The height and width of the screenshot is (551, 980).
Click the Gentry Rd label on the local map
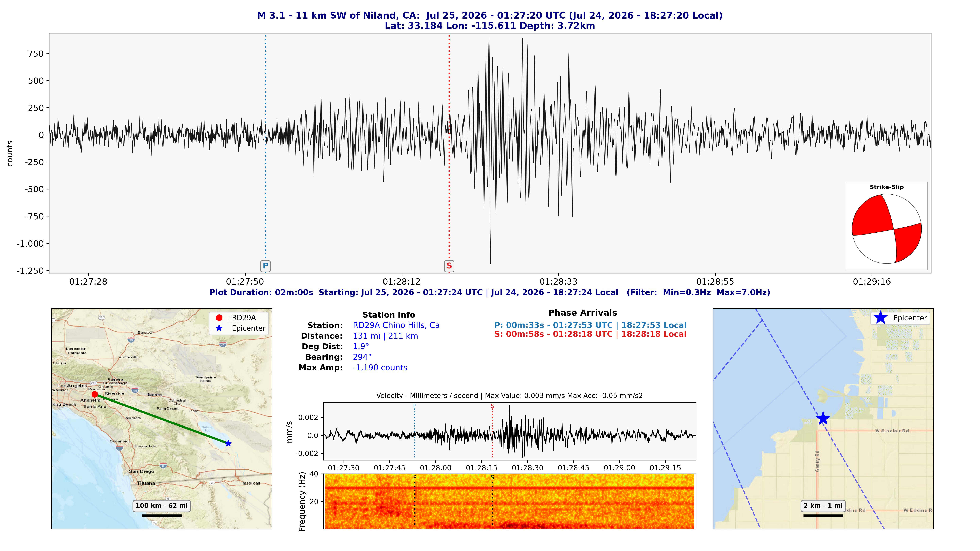click(x=818, y=461)
